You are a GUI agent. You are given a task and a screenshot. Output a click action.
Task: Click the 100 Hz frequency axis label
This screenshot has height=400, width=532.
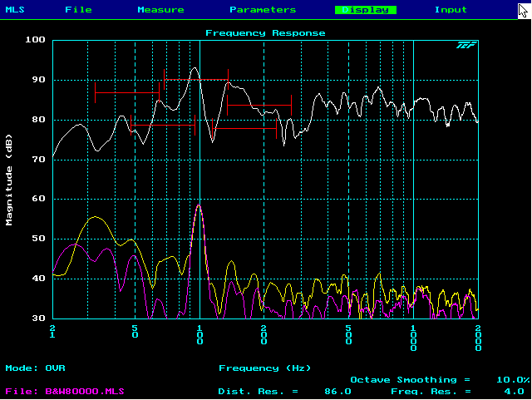pos(199,335)
